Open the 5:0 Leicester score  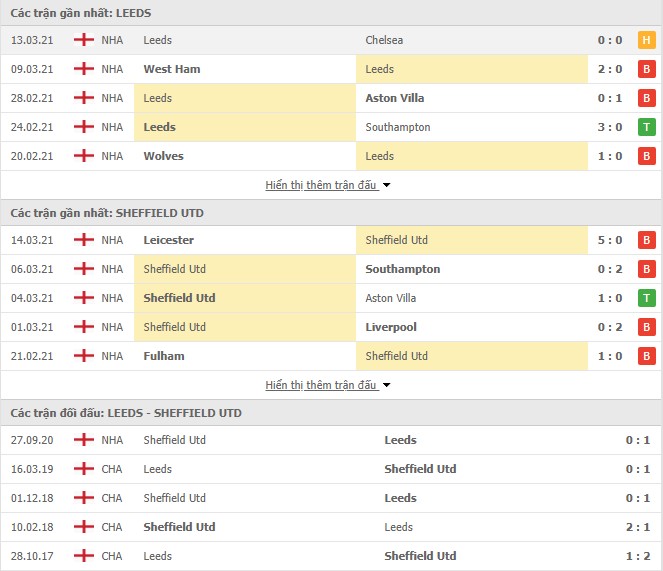tap(610, 240)
